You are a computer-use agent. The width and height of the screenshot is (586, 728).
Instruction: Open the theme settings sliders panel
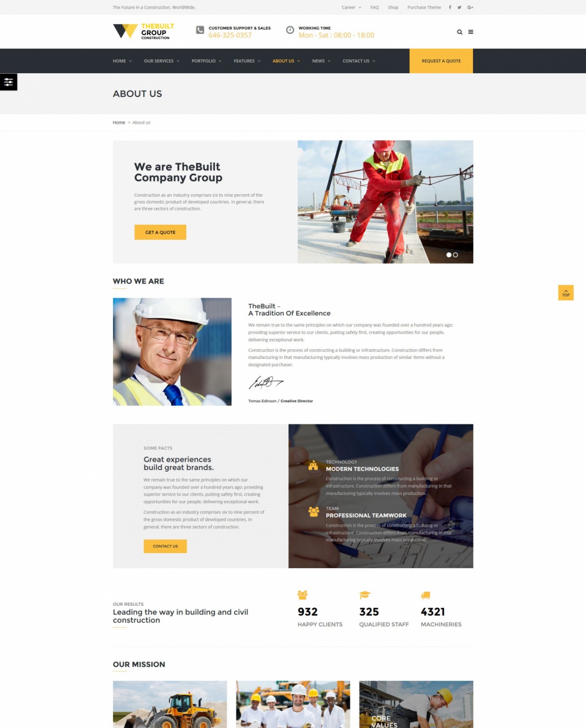8,82
